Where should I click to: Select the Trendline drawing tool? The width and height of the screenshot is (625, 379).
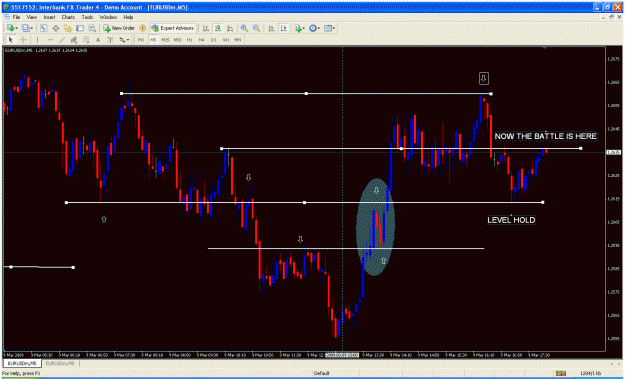point(62,39)
